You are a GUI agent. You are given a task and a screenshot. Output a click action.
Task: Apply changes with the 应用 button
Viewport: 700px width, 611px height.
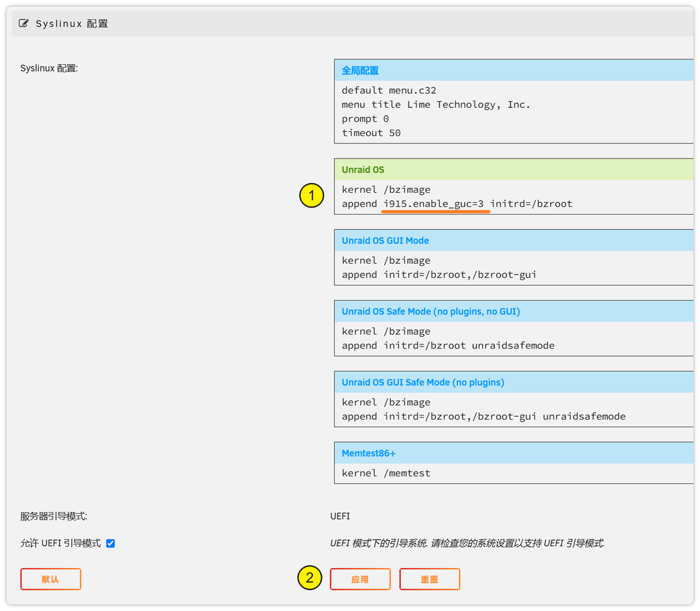(360, 580)
